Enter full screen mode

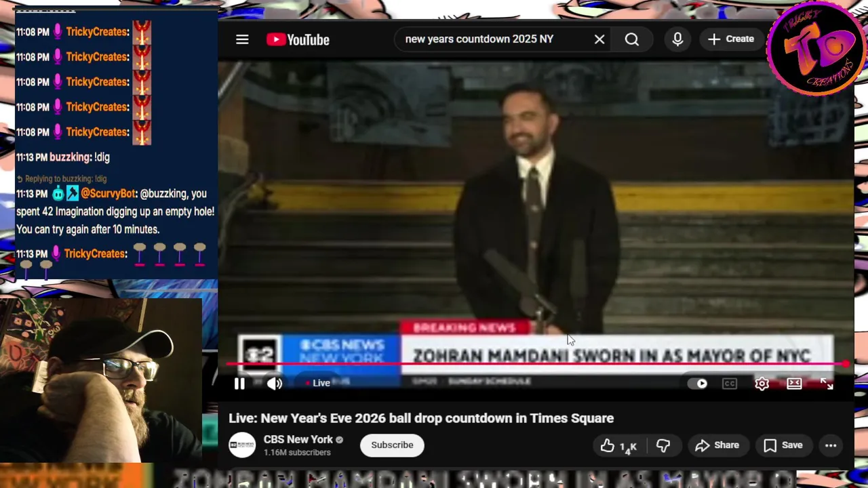click(x=827, y=384)
